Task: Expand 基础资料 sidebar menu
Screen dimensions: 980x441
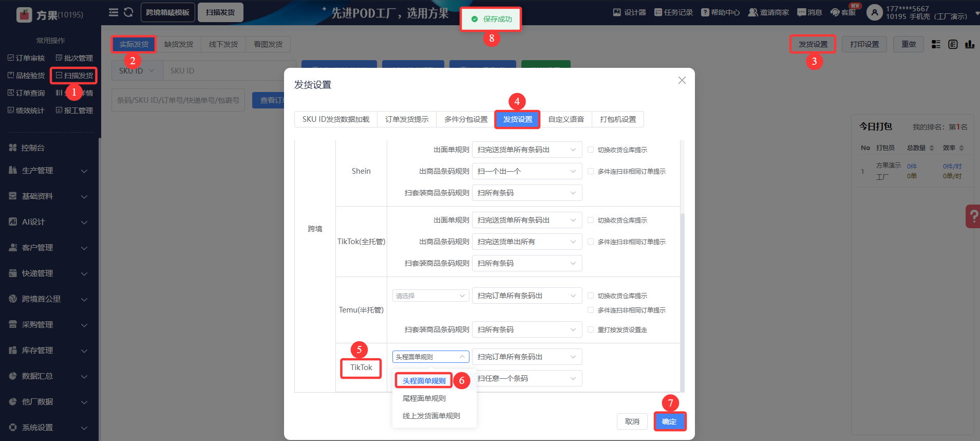Action: pos(49,196)
